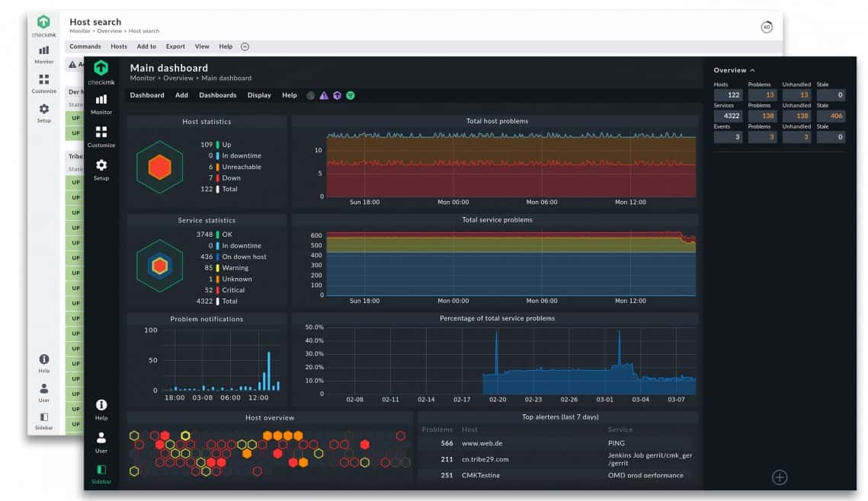
Task: Click Events count 3 in Overview
Action: [727, 137]
